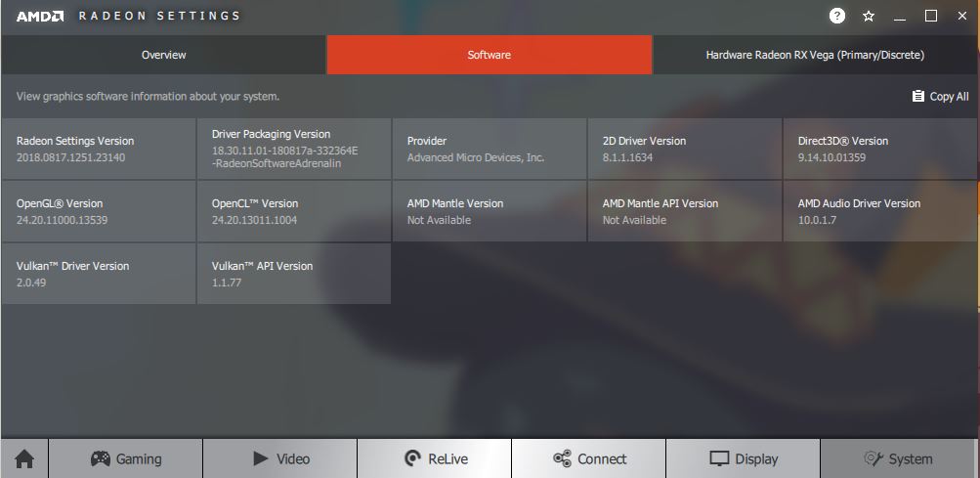Click the Vulkan API Version tile
Viewport: 980px width, 478px height.
pos(294,274)
